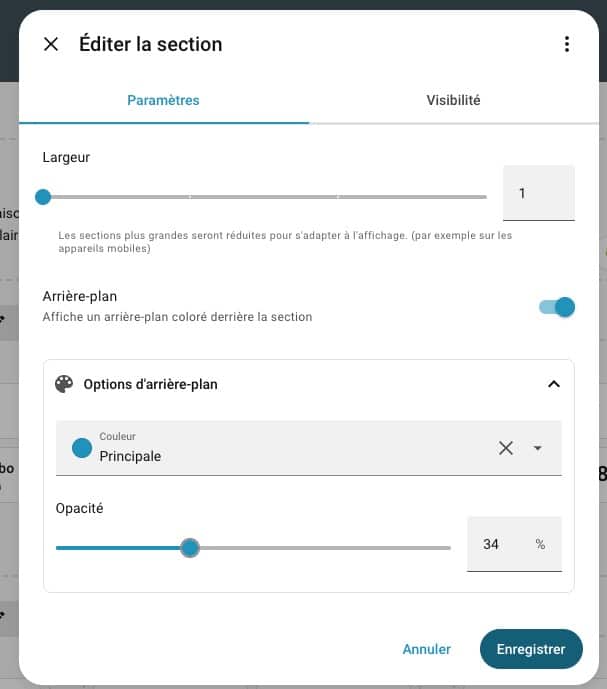Viewport: 607px width, 689px height.
Task: Open the Couleur dropdown arrow
Action: click(x=538, y=448)
